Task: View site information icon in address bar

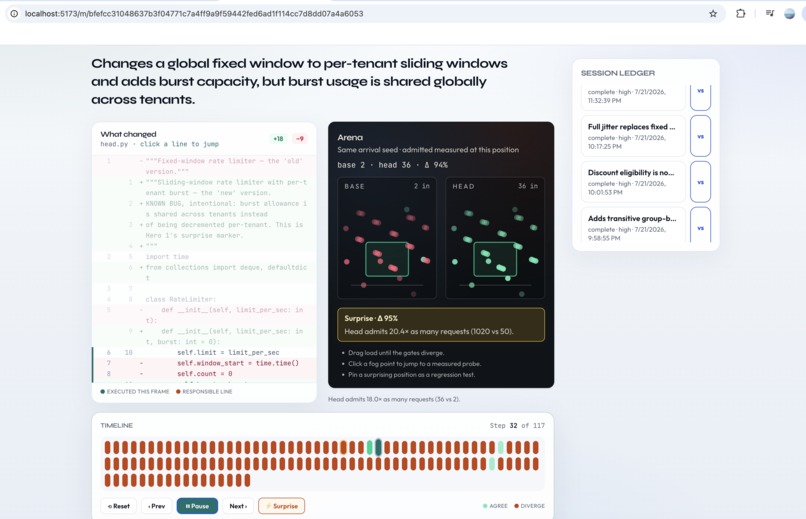Action: click(x=14, y=14)
